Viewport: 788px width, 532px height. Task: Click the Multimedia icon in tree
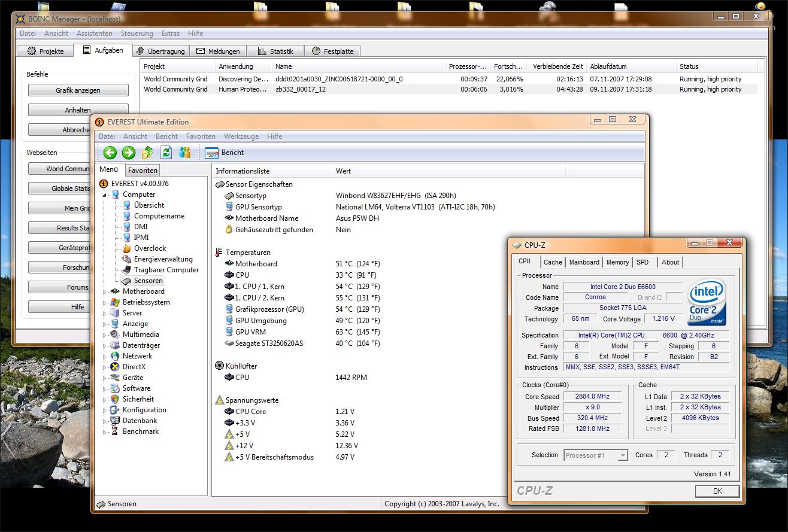116,335
